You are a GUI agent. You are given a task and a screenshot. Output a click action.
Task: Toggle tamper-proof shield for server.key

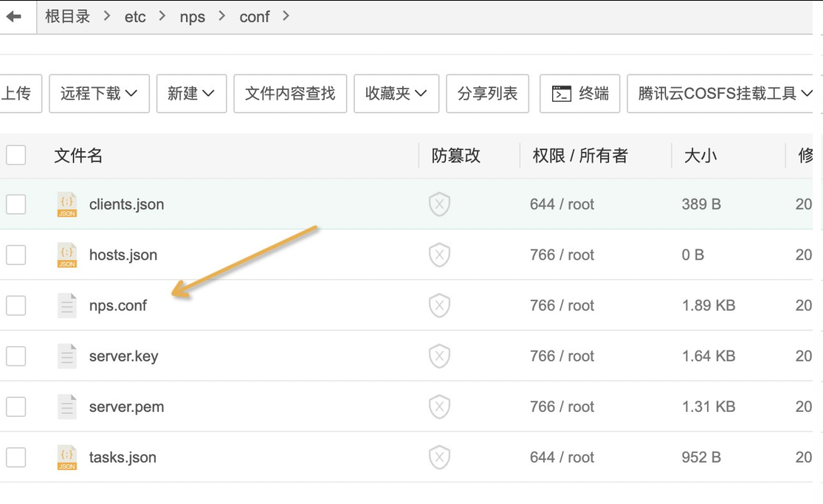[439, 356]
